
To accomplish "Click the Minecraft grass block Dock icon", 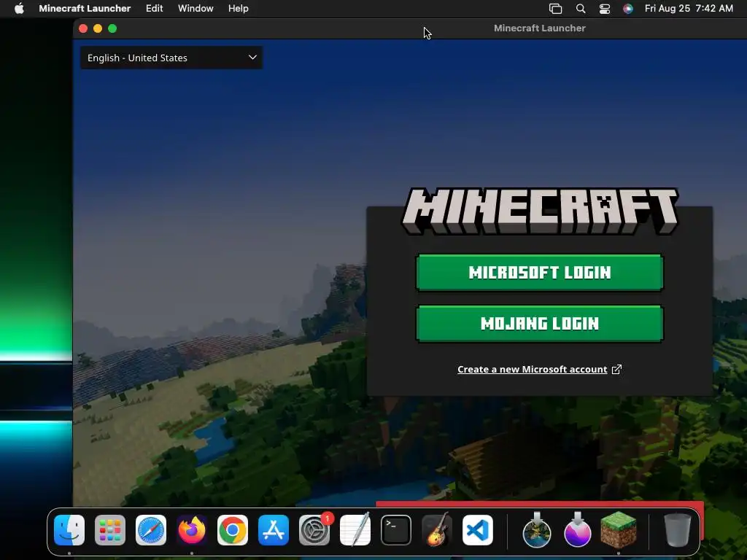I will pos(619,529).
